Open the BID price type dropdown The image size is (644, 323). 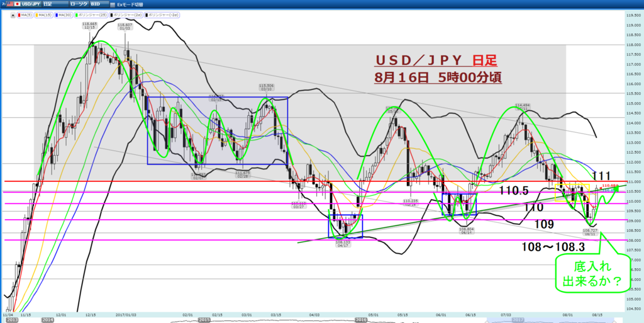click(100, 3)
